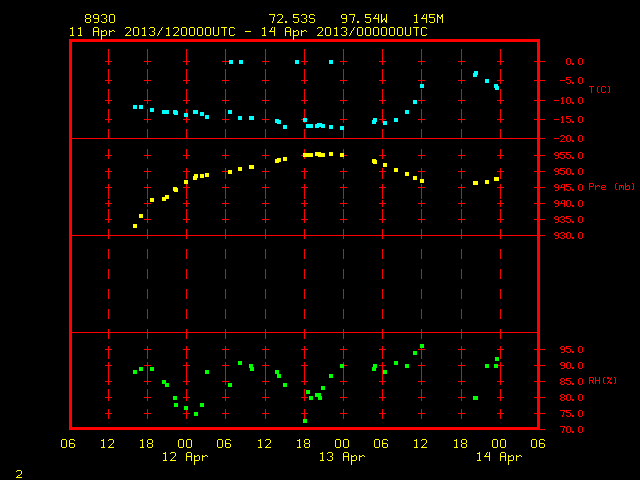
Task: Click the 70.0 humidity tick value
Action: point(571,430)
